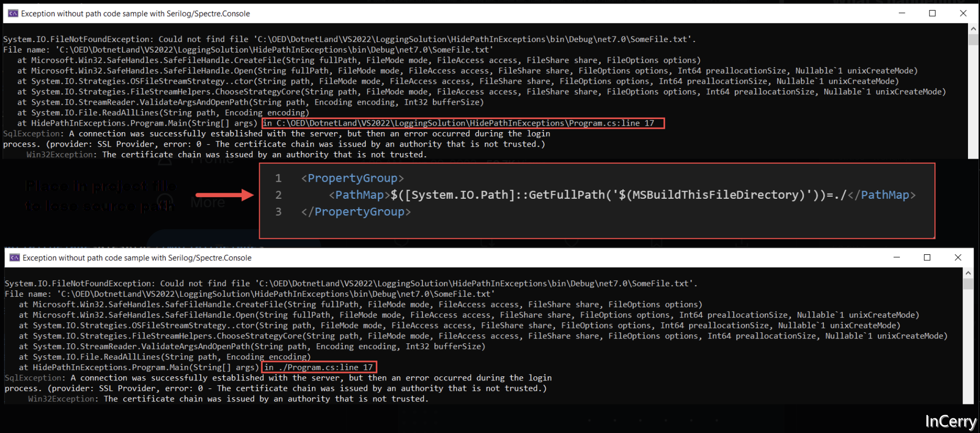Click 'in ./Program.cs:line 17' in bottom console
This screenshot has height=433, width=980.
click(319, 367)
